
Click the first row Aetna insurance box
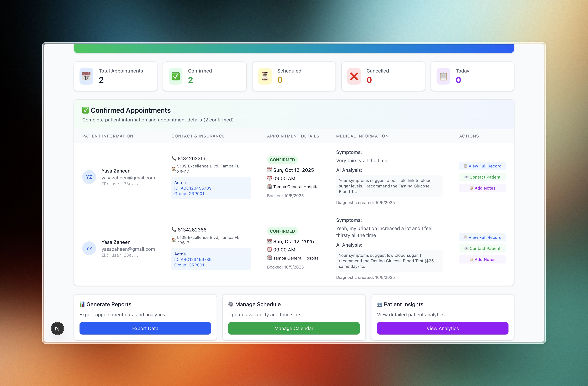coord(211,188)
